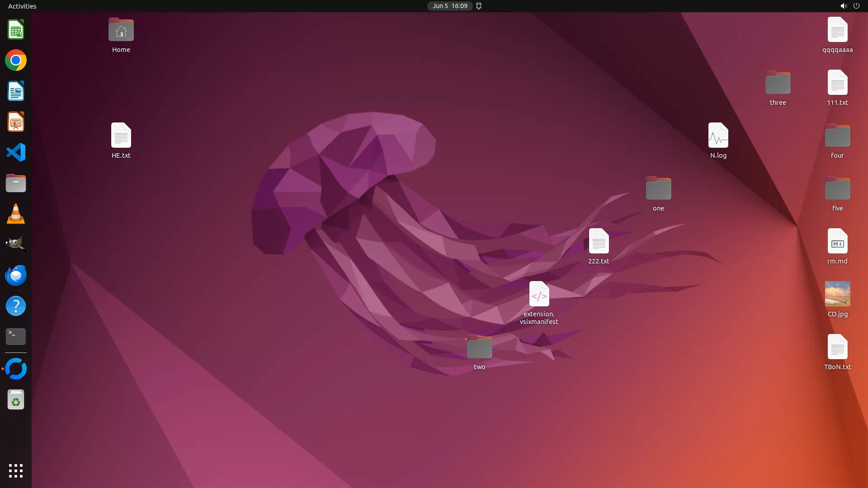Viewport: 868px width, 488px height.
Task: Open Visual Studio Code from the dock
Action: click(16, 153)
